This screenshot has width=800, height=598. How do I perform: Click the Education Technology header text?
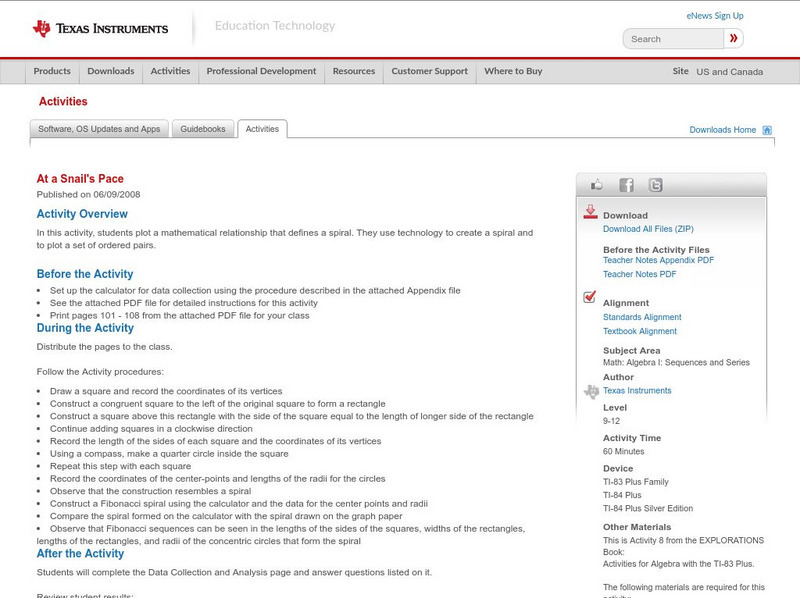275,26
